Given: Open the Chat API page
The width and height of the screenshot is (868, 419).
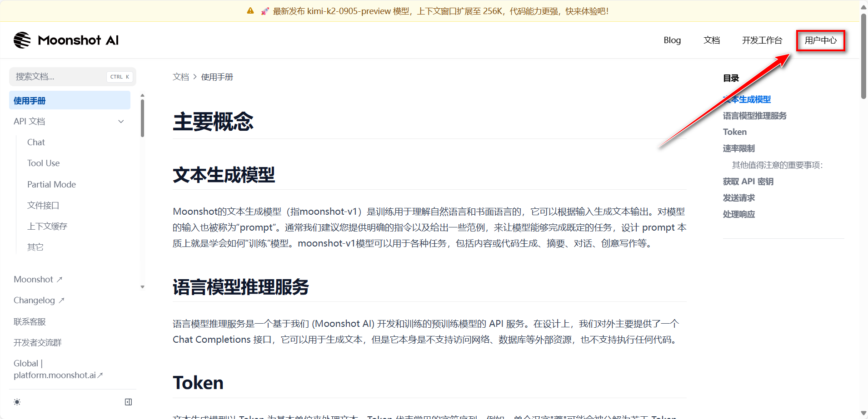Looking at the screenshot, I should click(x=36, y=142).
